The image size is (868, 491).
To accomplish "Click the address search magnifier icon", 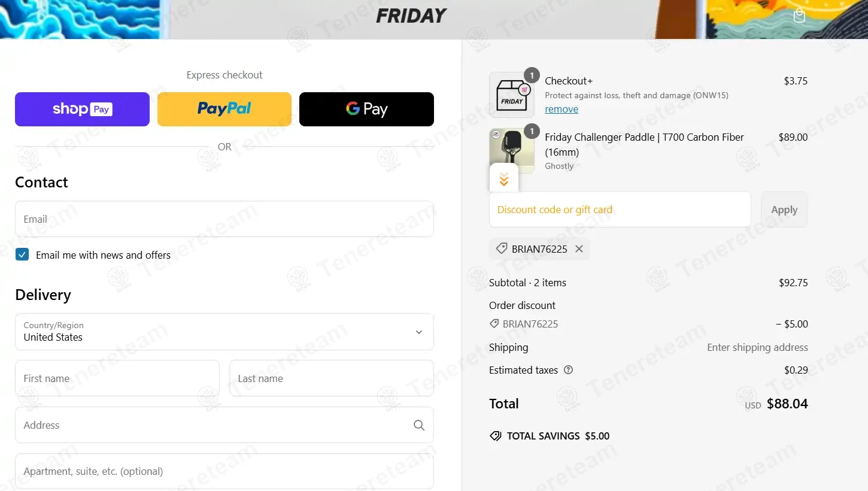I will 419,425.
